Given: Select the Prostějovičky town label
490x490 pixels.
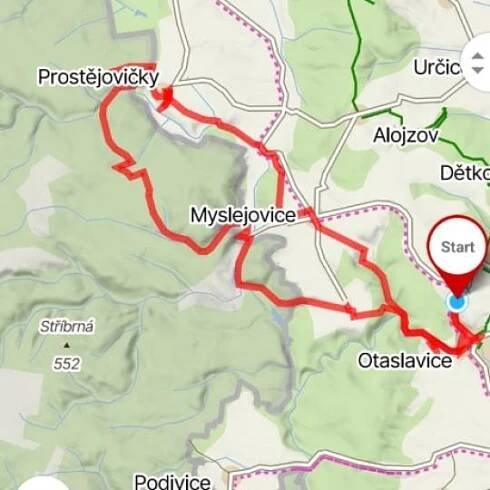Looking at the screenshot, I should click(98, 78).
